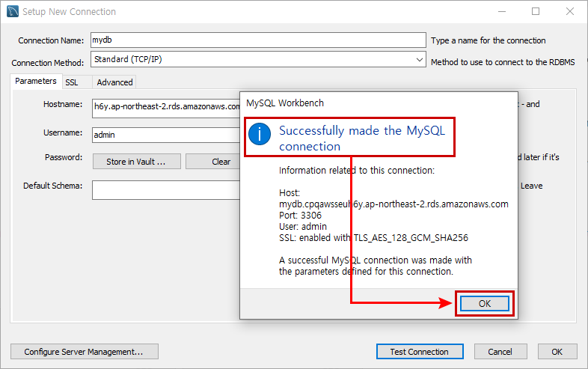Clear the stored password
Image resolution: width=588 pixels, height=369 pixels.
pos(213,162)
